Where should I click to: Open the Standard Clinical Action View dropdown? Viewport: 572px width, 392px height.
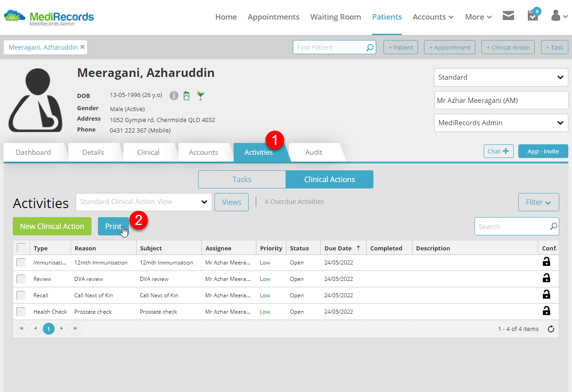coord(144,202)
